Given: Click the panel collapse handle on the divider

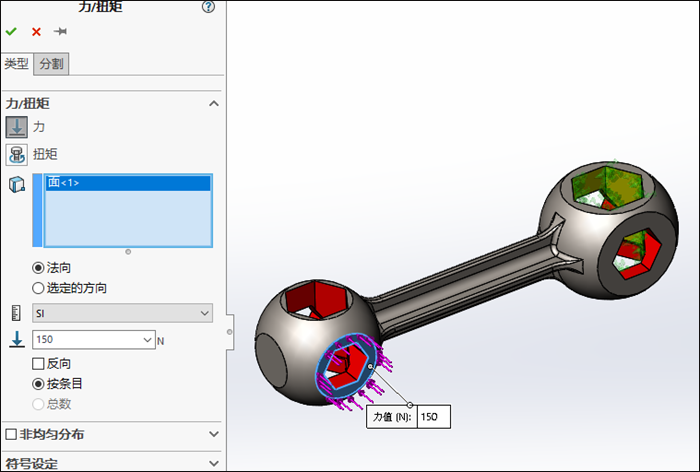Looking at the screenshot, I should 229,332.
